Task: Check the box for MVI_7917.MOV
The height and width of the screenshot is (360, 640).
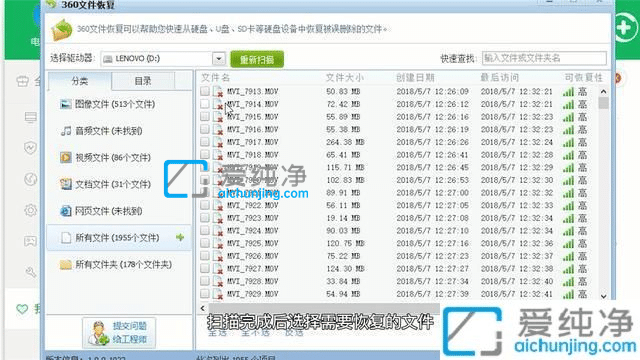Action: 205,142
